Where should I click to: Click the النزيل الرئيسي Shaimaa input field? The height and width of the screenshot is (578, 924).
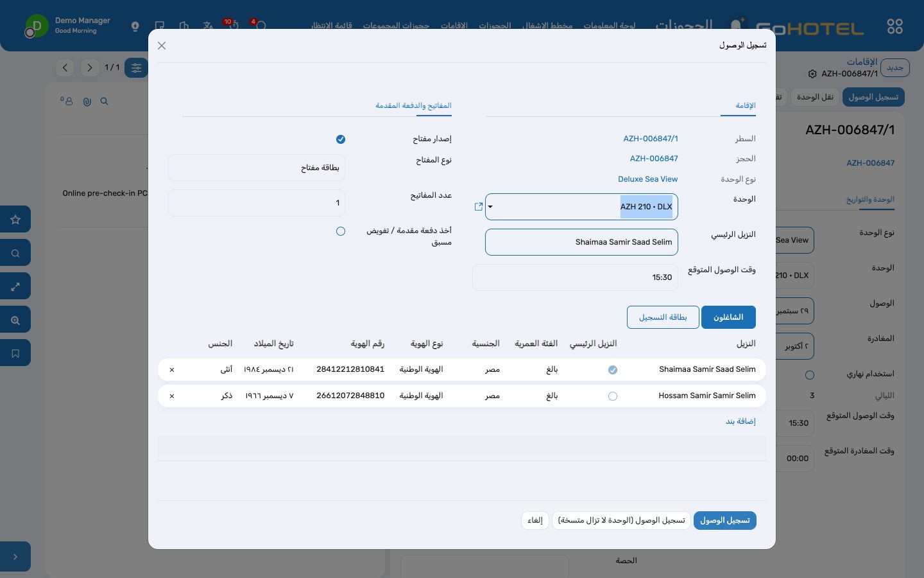(581, 242)
